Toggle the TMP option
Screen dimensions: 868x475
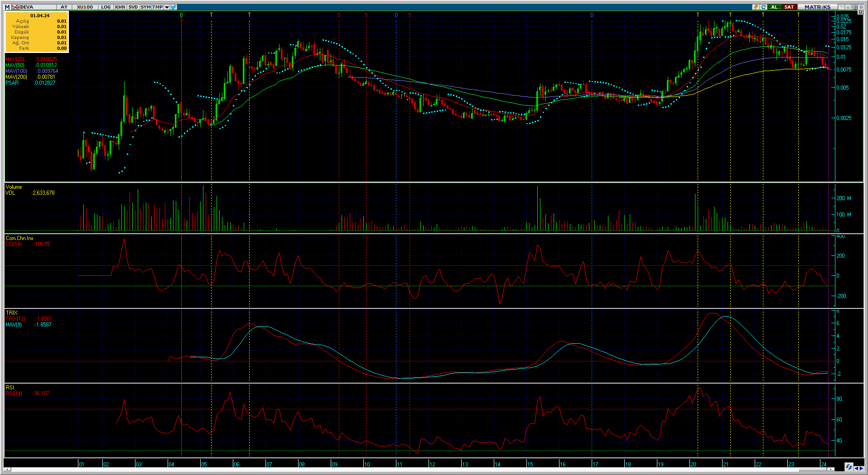coord(157,7)
